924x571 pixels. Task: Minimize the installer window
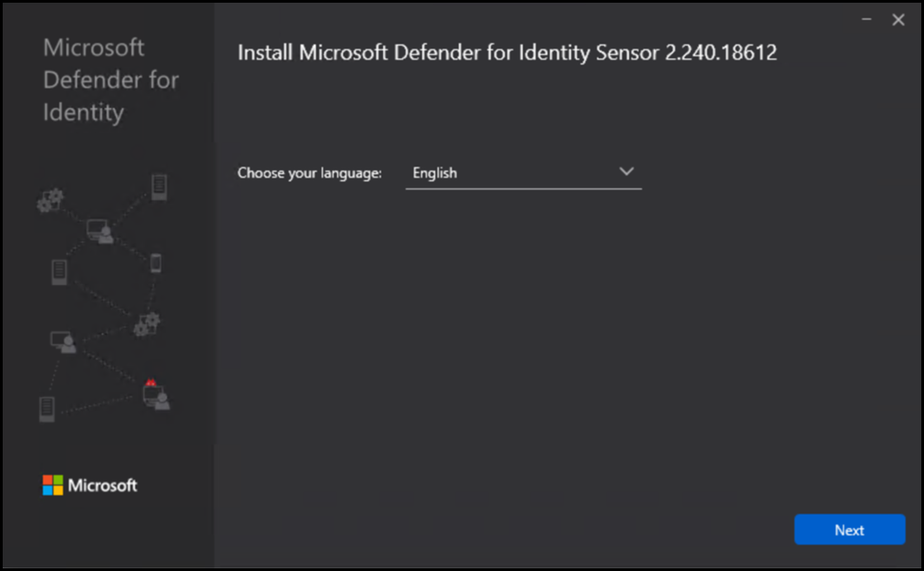click(867, 20)
